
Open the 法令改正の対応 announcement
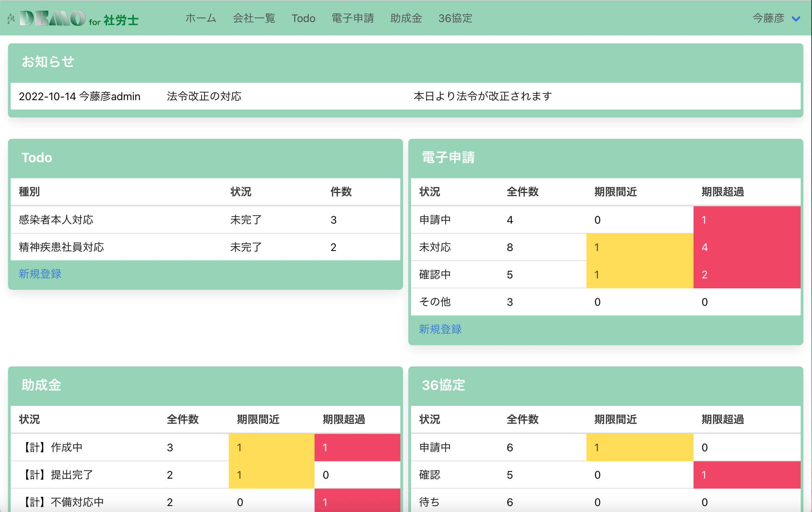click(204, 96)
